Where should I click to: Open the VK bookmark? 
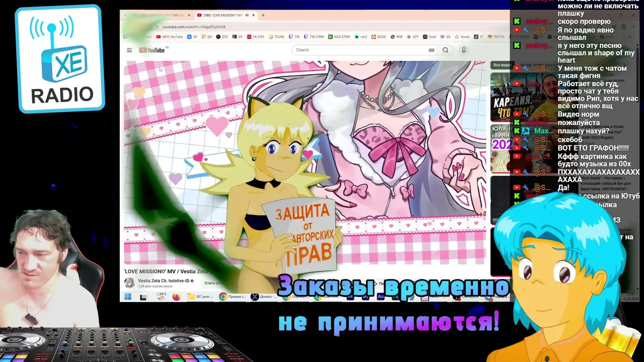point(193,37)
